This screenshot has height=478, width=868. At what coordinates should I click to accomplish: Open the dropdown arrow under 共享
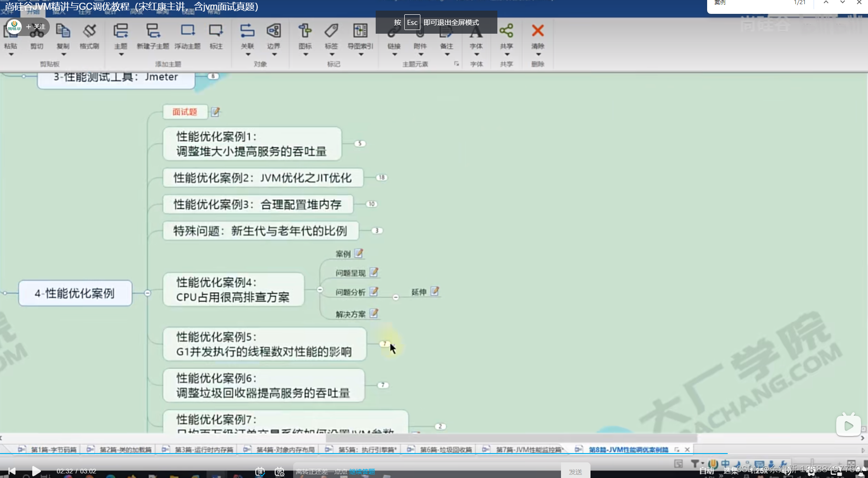click(507, 54)
